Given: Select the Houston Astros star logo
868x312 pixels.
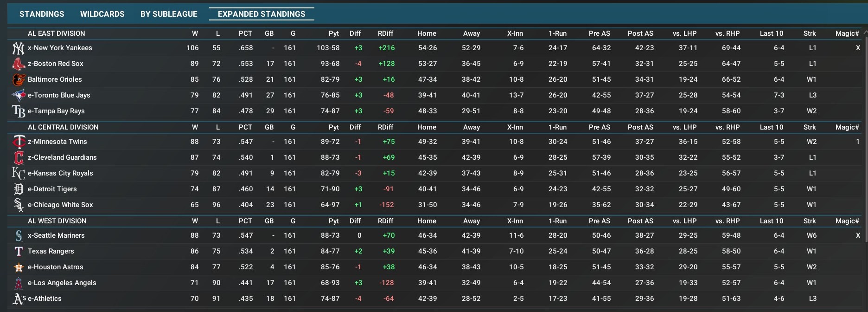Looking at the screenshot, I should [x=18, y=267].
